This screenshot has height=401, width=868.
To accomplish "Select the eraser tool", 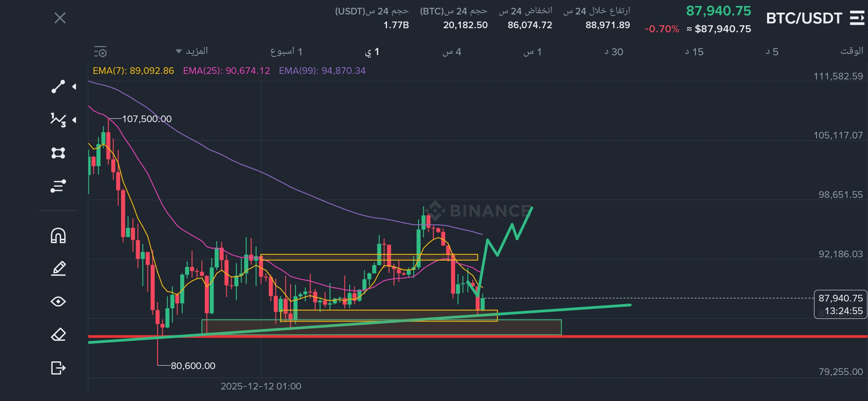I will (x=58, y=335).
